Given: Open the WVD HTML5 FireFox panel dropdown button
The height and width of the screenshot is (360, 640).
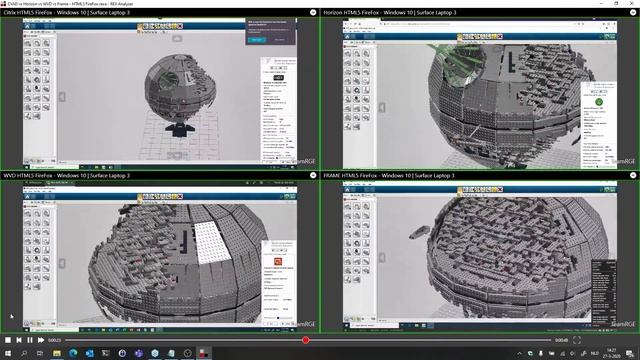Looking at the screenshot, I should tap(313, 176).
